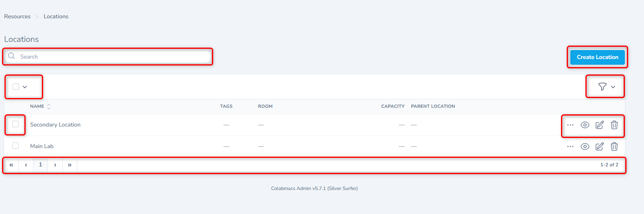Viewport: 644px width, 214px height.
Task: Click the edit pencil icon for Secondary Location
Action: (x=599, y=125)
